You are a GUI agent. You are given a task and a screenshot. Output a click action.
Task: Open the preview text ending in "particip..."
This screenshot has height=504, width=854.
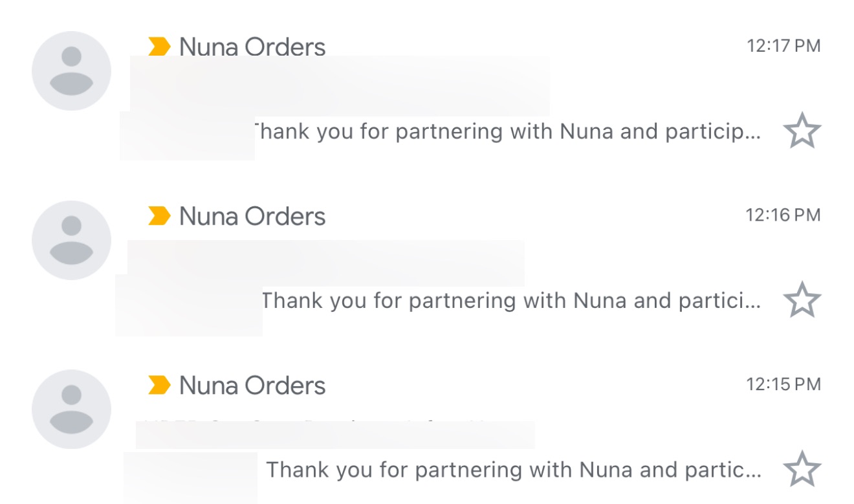[x=508, y=132]
